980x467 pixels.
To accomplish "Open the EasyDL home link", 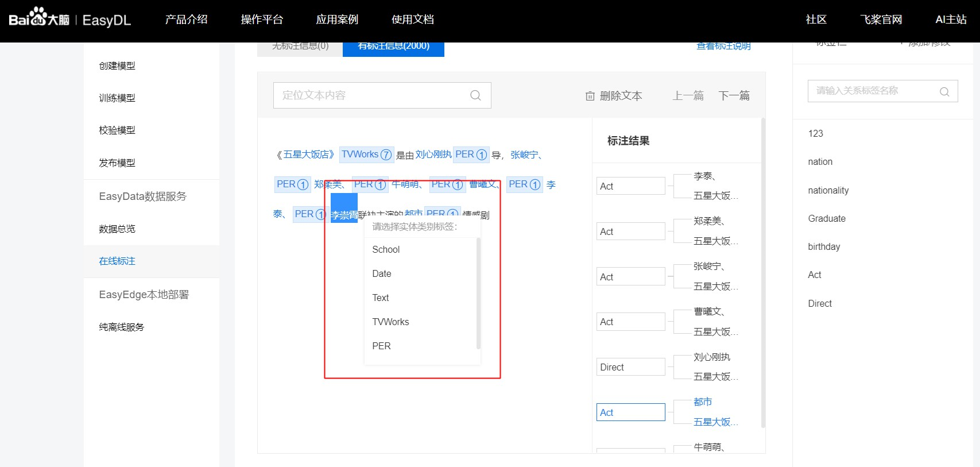I will 107,20.
